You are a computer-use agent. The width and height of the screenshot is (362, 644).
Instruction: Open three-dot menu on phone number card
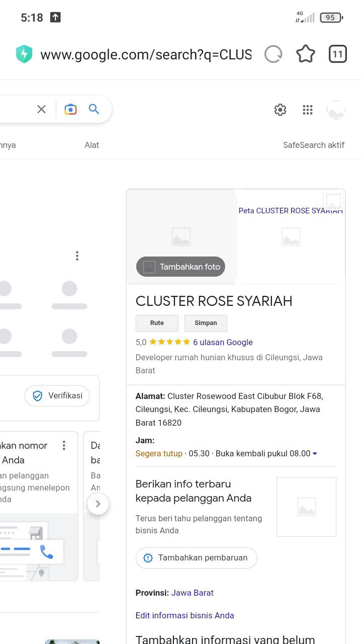[x=64, y=445]
